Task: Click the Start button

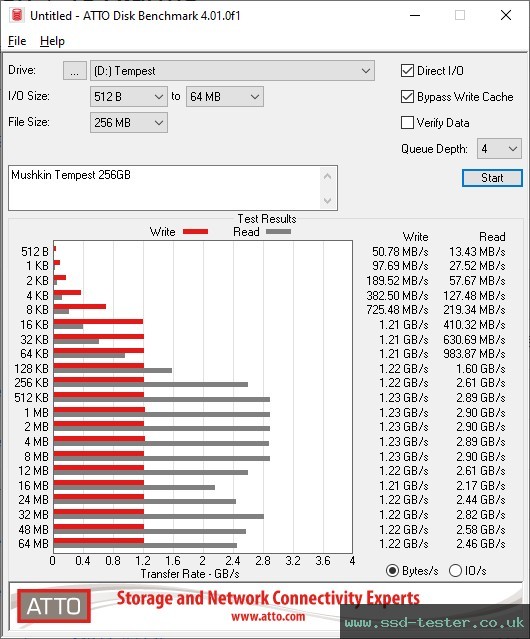Action: click(492, 178)
